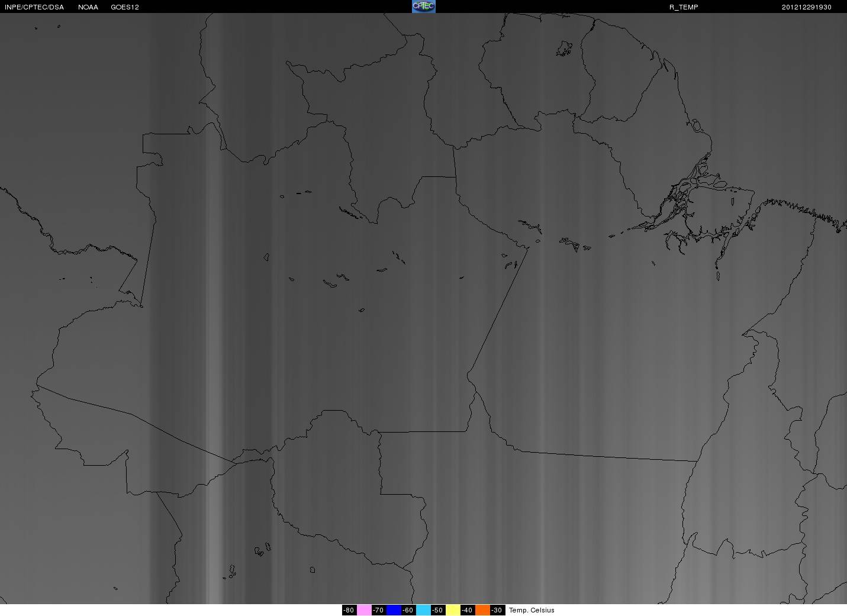The width and height of the screenshot is (847, 616).
Task: Select the yellow legend color swatch
Action: [453, 610]
